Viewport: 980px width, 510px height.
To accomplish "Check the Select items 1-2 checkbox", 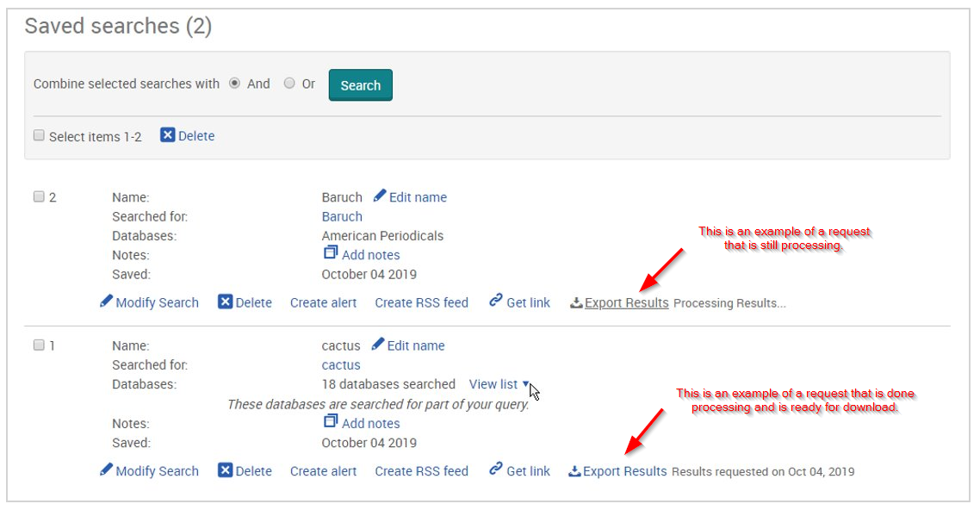I will 39,135.
